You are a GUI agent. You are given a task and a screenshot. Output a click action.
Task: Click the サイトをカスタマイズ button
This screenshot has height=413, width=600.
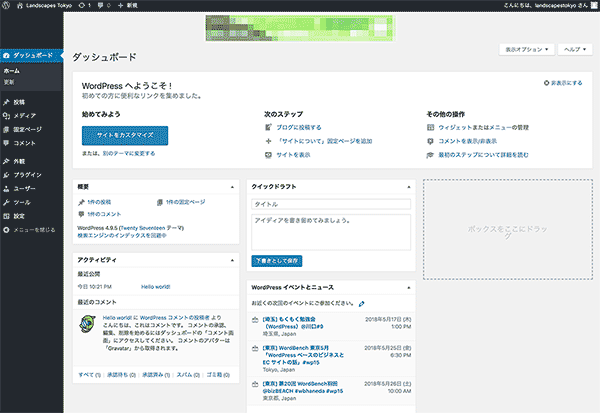pos(125,135)
